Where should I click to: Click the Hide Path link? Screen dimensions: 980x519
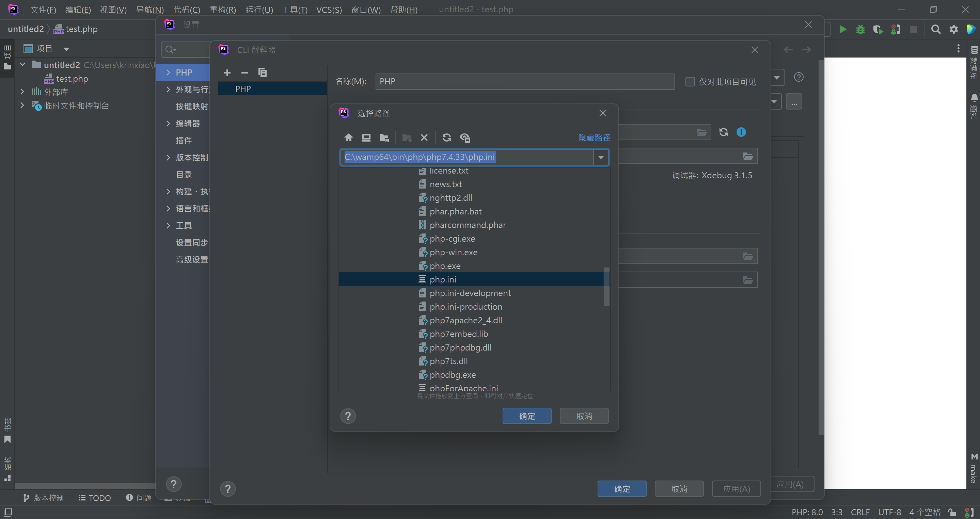click(594, 137)
